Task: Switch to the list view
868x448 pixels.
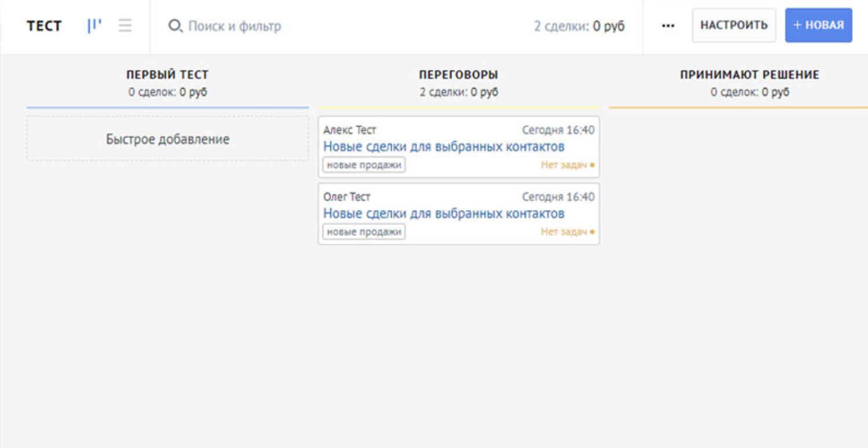Action: [125, 26]
